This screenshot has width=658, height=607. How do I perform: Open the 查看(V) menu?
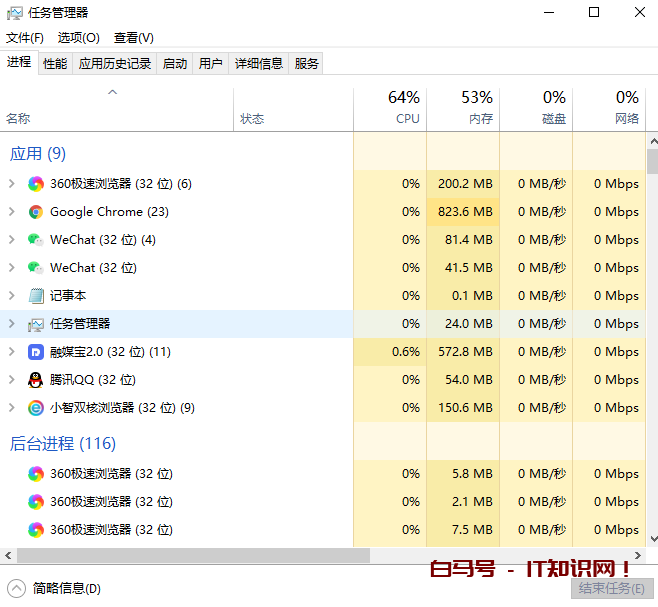(133, 38)
